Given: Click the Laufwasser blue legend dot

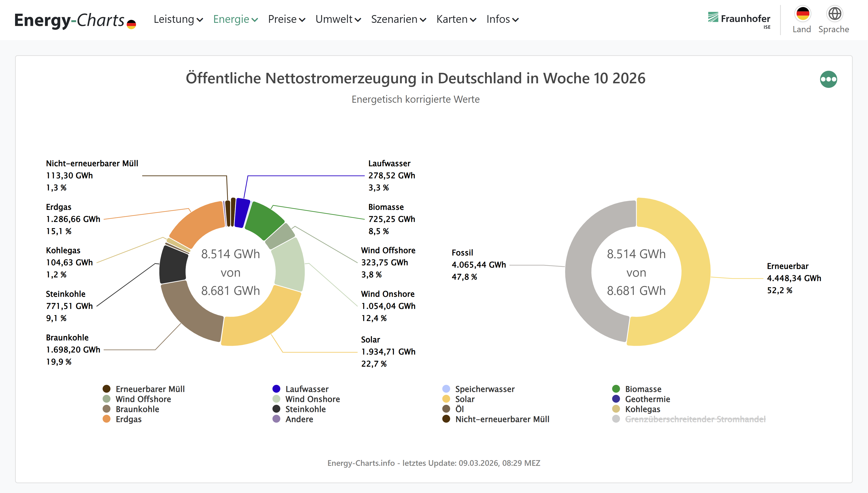Looking at the screenshot, I should pos(276,389).
